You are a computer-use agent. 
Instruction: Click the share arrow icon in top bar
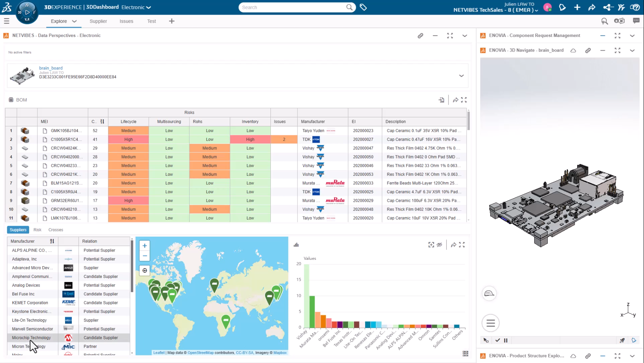click(592, 7)
